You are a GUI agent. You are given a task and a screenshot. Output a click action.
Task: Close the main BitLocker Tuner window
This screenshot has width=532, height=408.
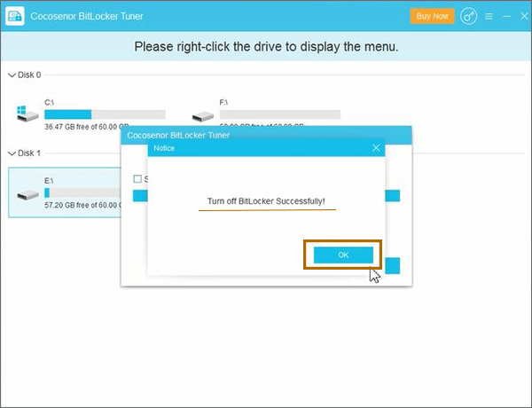524,16
